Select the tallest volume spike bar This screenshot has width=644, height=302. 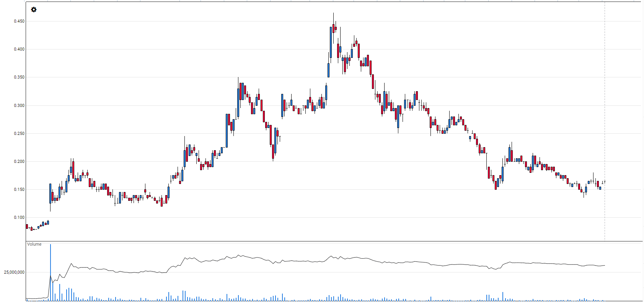point(51,268)
